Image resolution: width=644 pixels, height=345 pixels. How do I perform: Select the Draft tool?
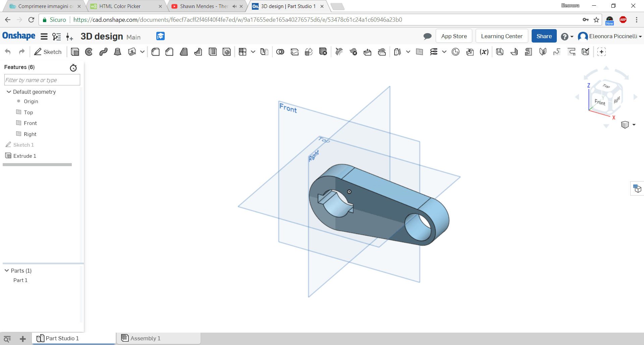point(184,52)
